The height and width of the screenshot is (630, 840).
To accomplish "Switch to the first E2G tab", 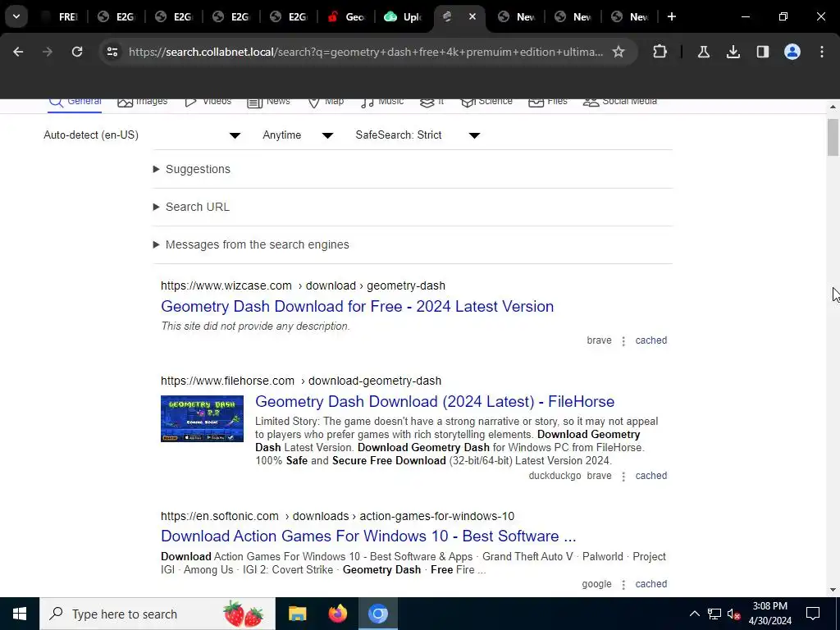I will 116,16.
